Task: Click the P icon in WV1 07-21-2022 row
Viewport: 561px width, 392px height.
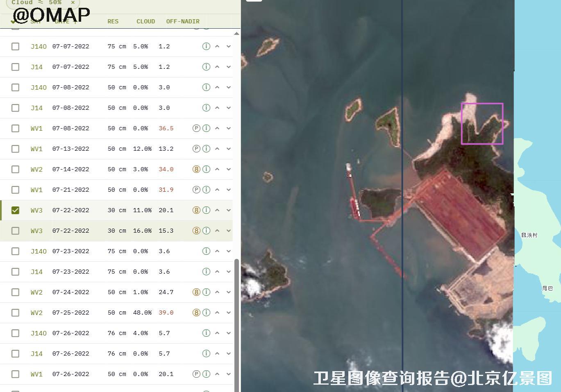Action: (x=196, y=190)
